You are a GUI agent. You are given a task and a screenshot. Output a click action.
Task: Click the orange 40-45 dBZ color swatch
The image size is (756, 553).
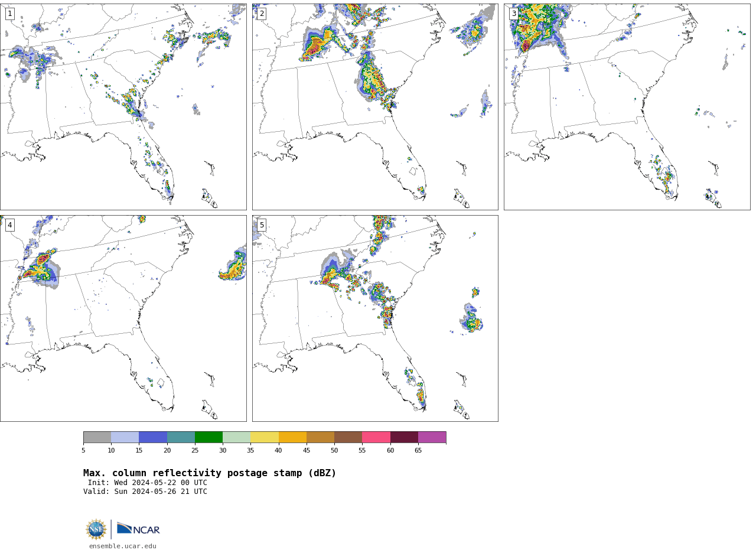[292, 437]
